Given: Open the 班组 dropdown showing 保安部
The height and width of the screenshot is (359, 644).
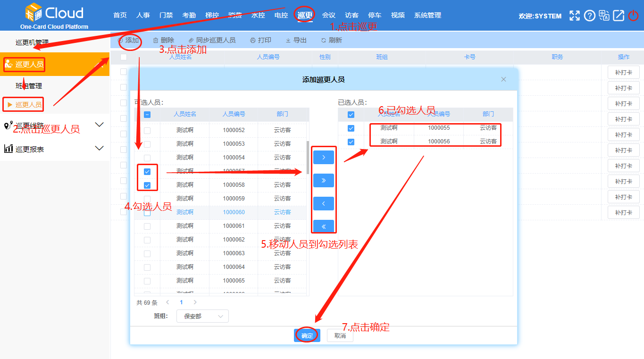Looking at the screenshot, I should 202,316.
